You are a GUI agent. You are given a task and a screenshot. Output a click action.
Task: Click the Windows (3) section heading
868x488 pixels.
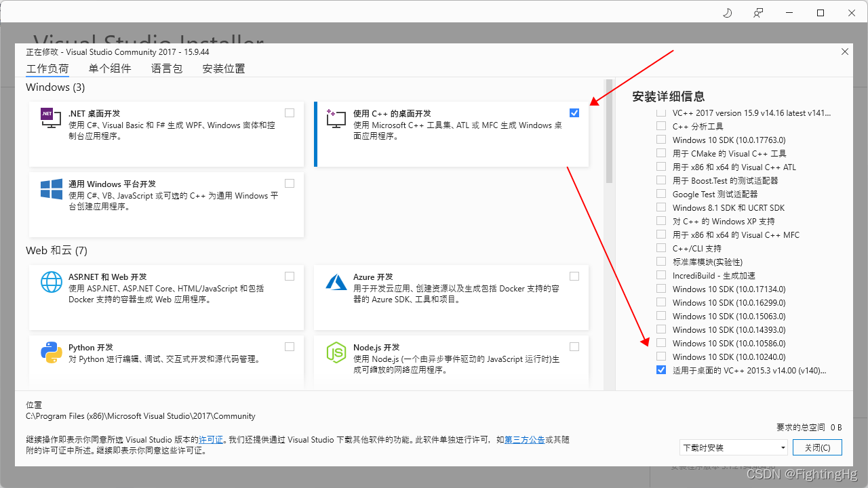pos(56,87)
